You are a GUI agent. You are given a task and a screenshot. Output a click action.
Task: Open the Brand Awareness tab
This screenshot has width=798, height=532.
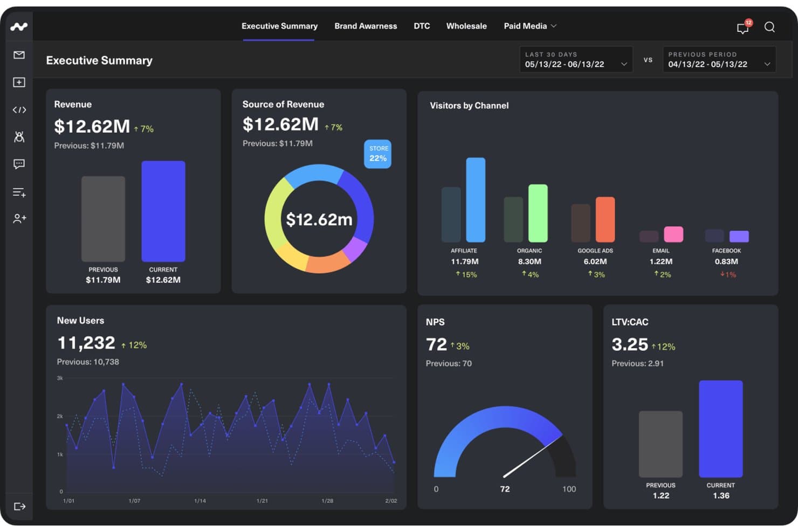(366, 26)
